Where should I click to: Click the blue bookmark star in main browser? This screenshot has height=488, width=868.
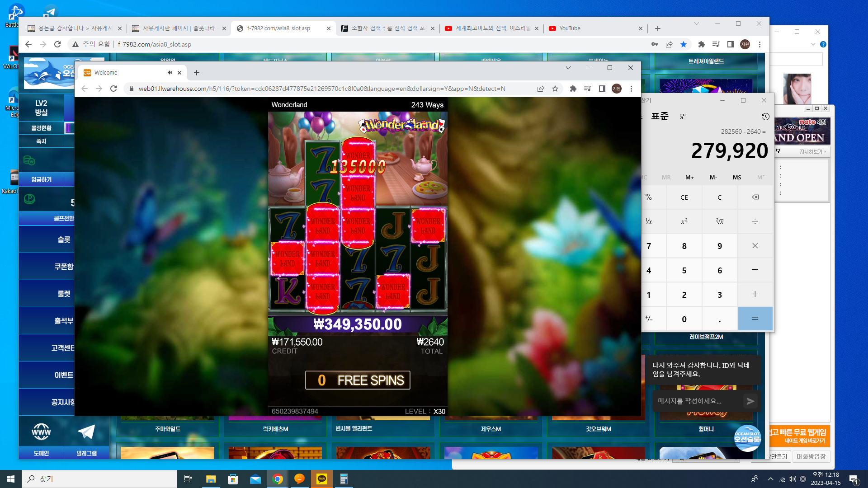pyautogui.click(x=684, y=44)
